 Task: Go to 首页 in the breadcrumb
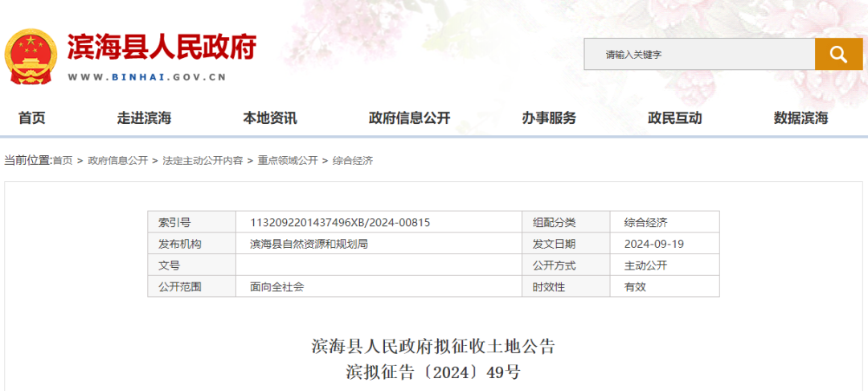pos(63,161)
